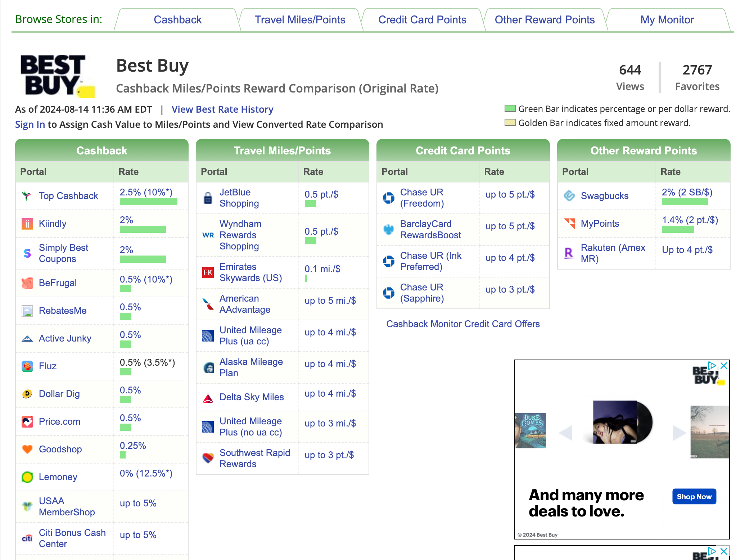Click the Swagbucks logo icon

pyautogui.click(x=569, y=196)
